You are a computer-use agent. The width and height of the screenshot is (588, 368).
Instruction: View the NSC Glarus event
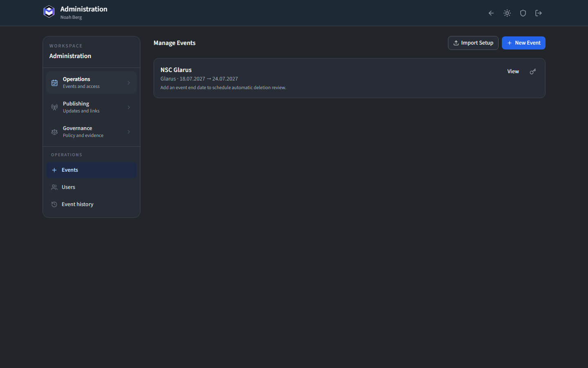(x=513, y=72)
